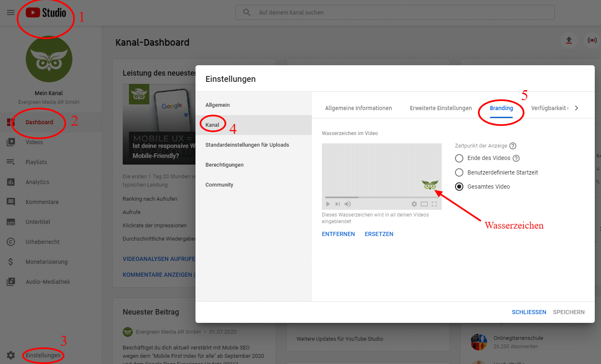
Task: Click the preview player settings gear
Action: tap(414, 204)
